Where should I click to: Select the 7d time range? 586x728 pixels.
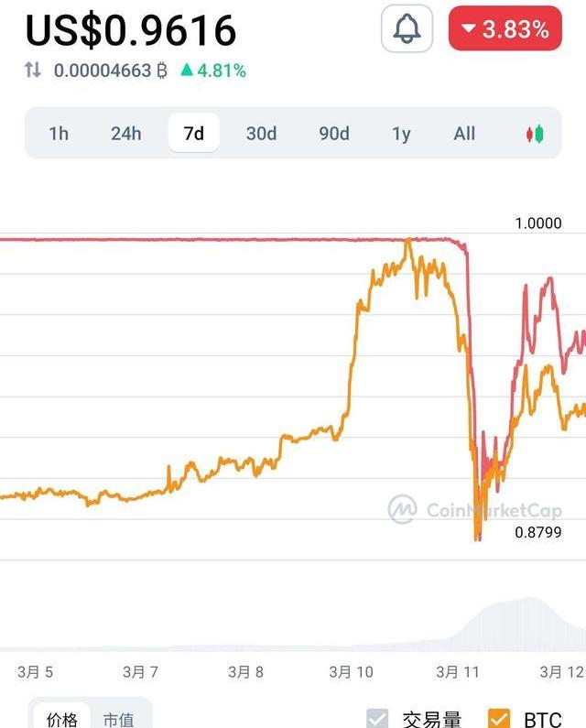tap(194, 134)
